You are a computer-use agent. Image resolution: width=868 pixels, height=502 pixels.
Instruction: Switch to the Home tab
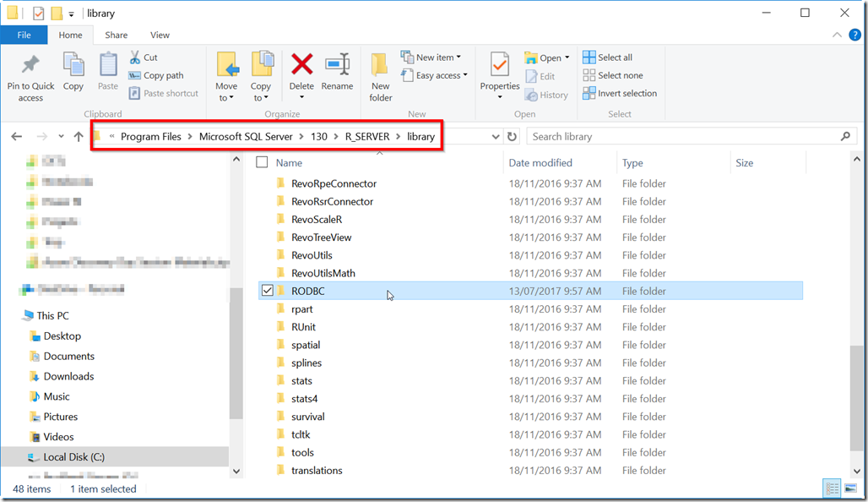pos(70,35)
